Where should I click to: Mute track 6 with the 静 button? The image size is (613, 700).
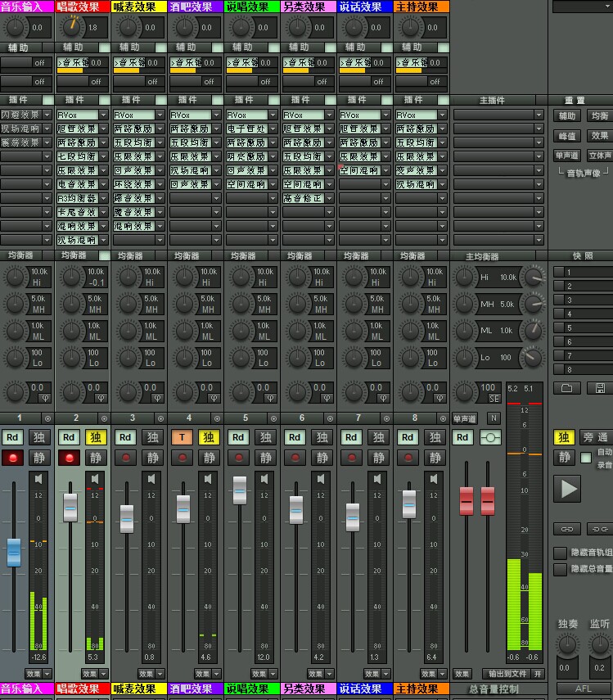322,458
